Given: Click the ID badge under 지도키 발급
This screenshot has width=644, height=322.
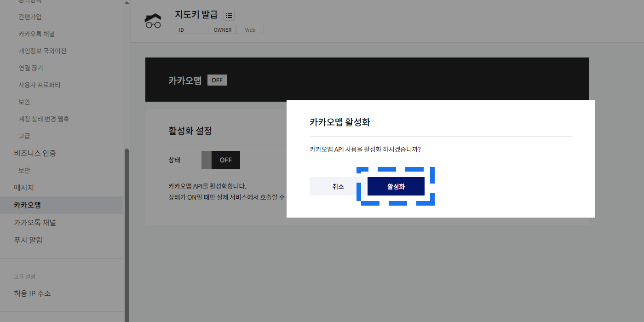Looking at the screenshot, I should (x=191, y=30).
